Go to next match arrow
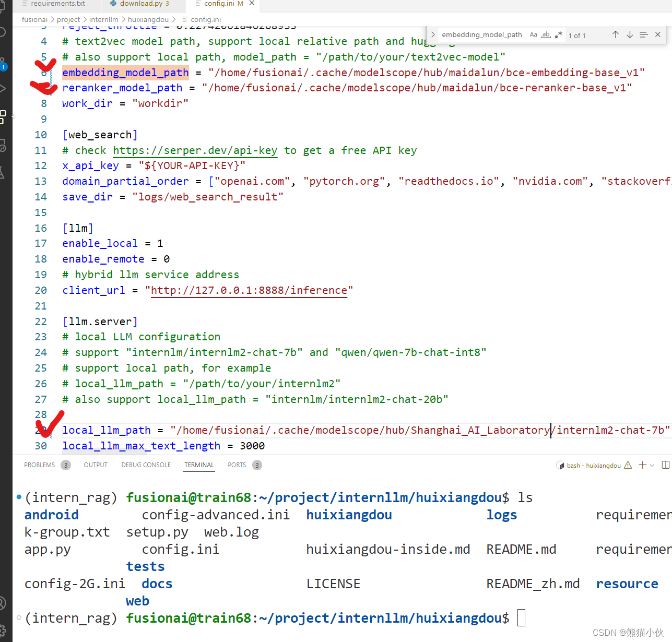The image size is (672, 642). click(x=630, y=34)
